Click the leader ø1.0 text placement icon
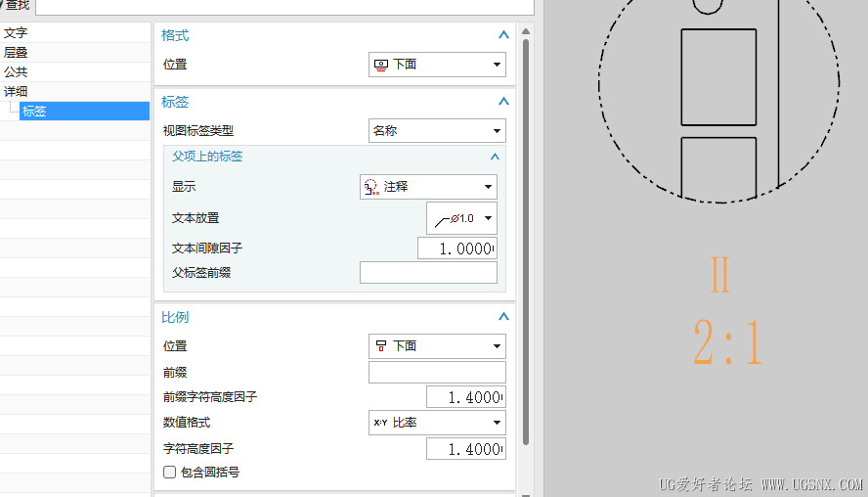Image resolution: width=868 pixels, height=497 pixels. (455, 219)
